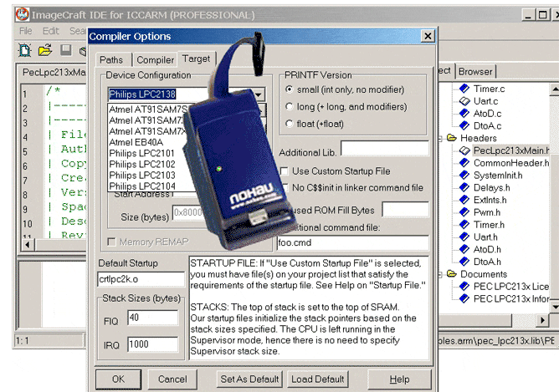This screenshot has width=559, height=392.
Task: Switch to the Browser tab in IDE
Action: [x=475, y=72]
